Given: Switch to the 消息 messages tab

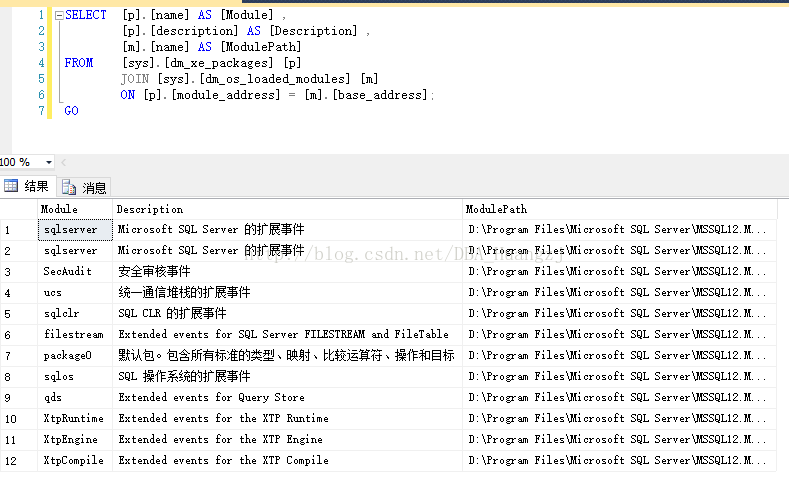Looking at the screenshot, I should point(84,188).
